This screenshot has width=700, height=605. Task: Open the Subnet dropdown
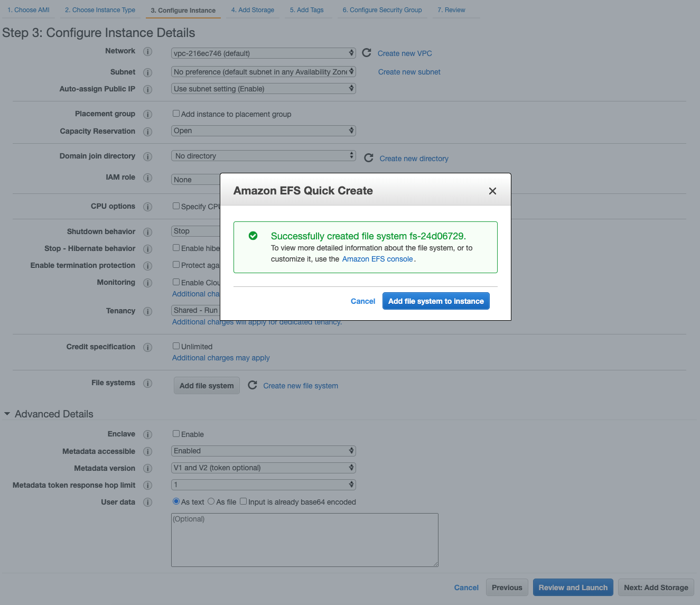point(263,71)
